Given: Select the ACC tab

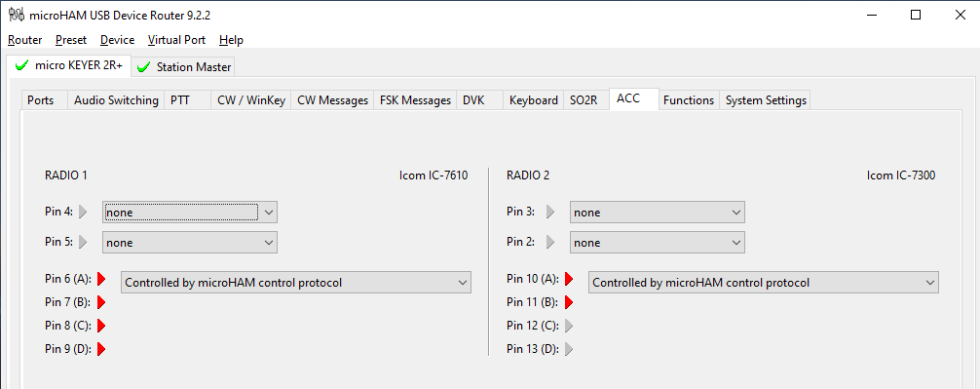Looking at the screenshot, I should 633,98.
